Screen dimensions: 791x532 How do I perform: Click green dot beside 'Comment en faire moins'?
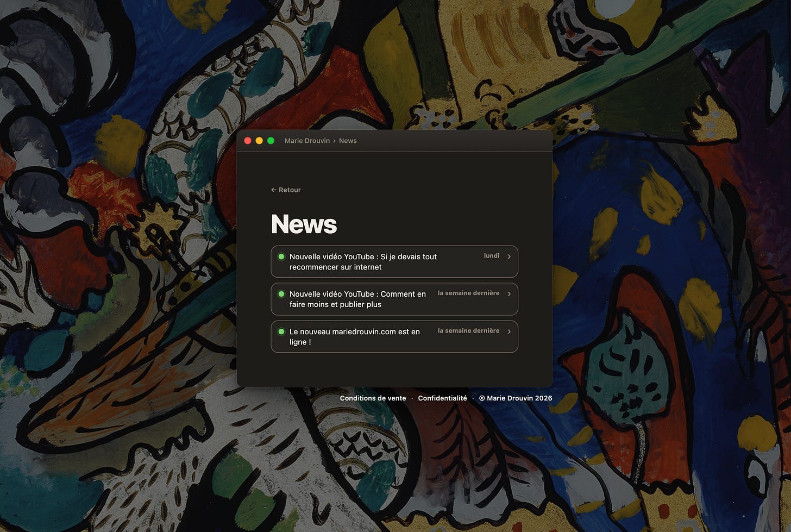pyautogui.click(x=281, y=294)
